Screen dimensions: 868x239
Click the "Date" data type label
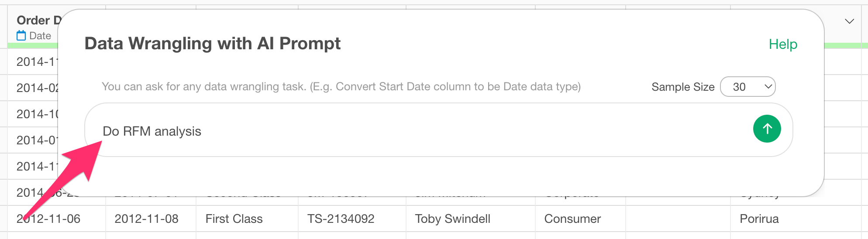click(x=40, y=36)
